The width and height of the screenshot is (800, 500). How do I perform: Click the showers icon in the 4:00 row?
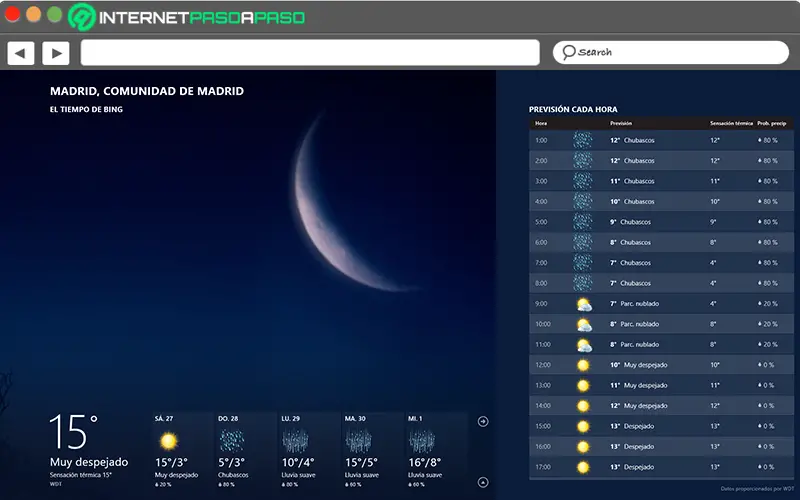click(583, 201)
